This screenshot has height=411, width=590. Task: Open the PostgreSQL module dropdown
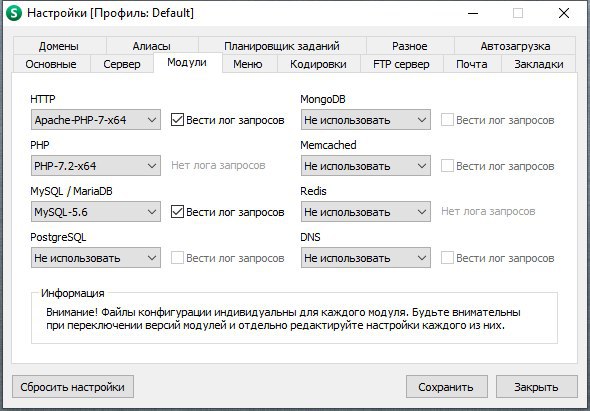pyautogui.click(x=96, y=258)
